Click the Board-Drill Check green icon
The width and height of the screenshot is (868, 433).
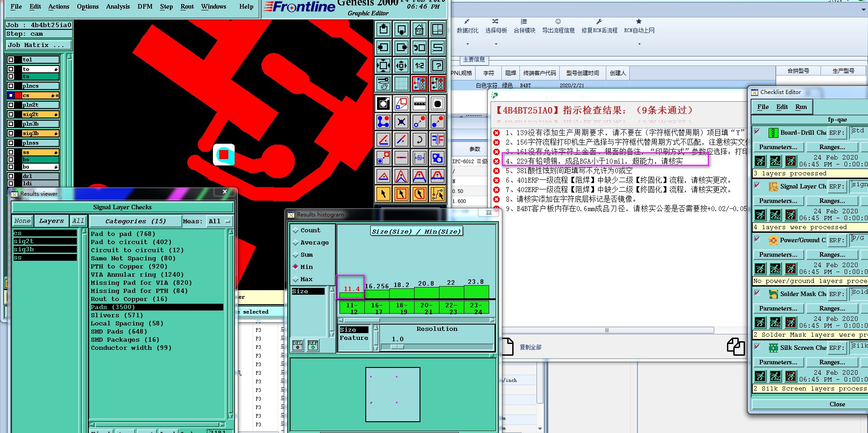(773, 133)
